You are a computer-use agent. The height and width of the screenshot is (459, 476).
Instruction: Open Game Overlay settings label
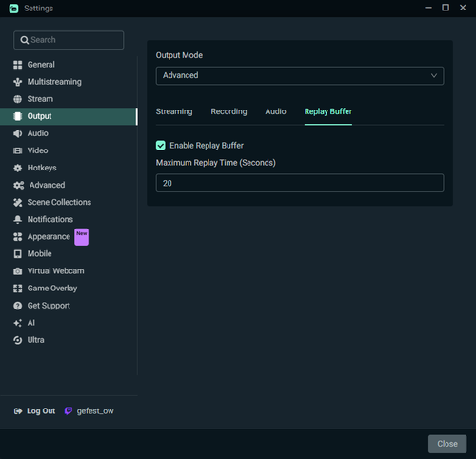click(52, 289)
